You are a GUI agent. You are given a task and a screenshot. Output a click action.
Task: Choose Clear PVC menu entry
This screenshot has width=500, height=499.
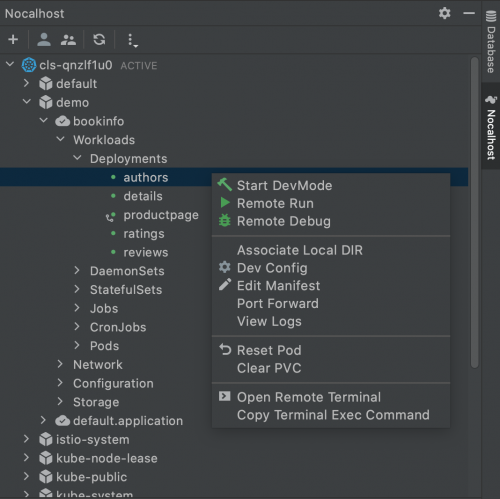(x=331, y=368)
